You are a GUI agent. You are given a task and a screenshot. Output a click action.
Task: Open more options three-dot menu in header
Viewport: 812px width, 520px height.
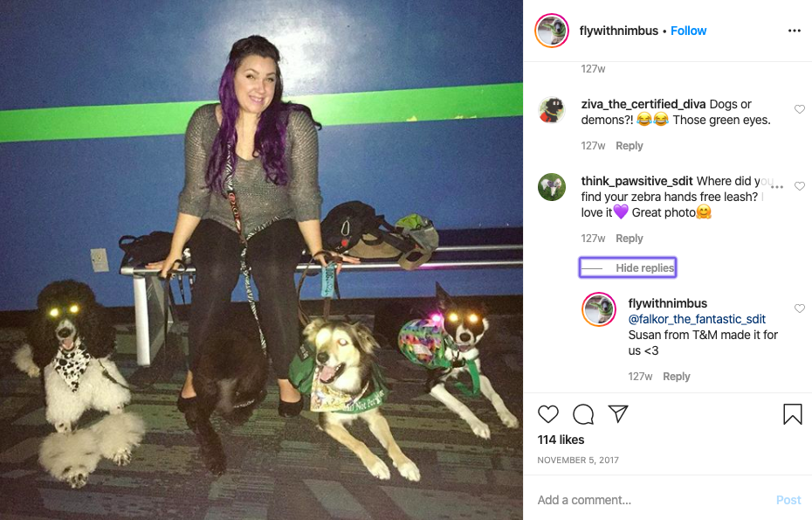click(795, 31)
